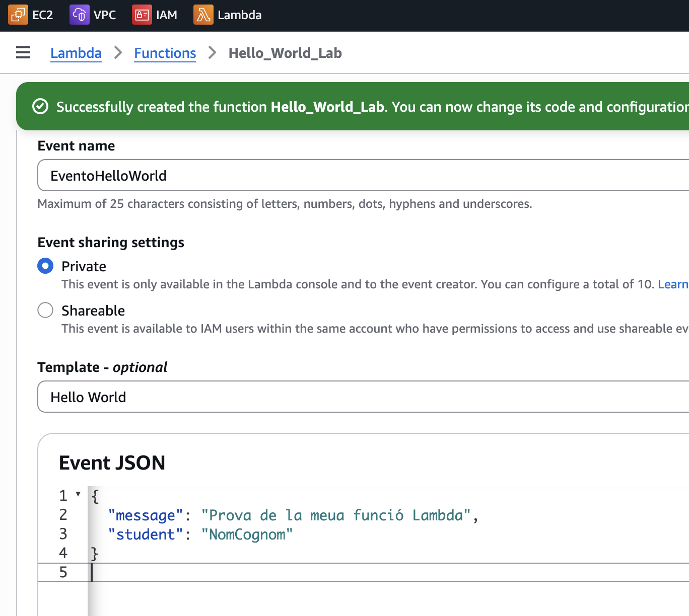Click line number 3 in the editor gutter
Viewport: 689px width, 616px height.
63,534
